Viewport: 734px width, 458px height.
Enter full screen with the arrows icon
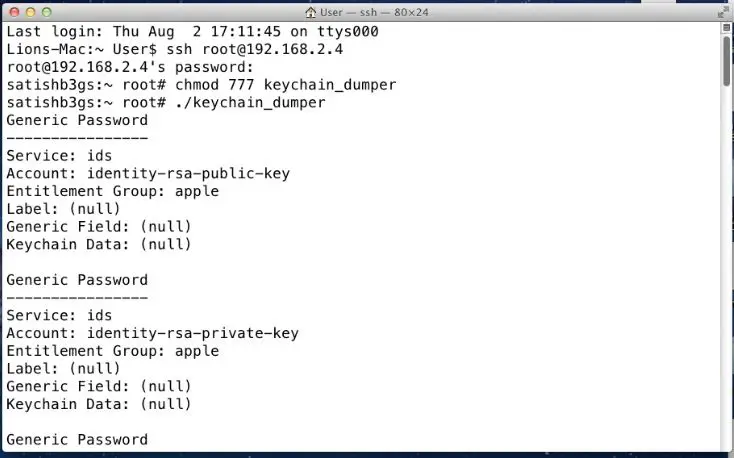(722, 11)
